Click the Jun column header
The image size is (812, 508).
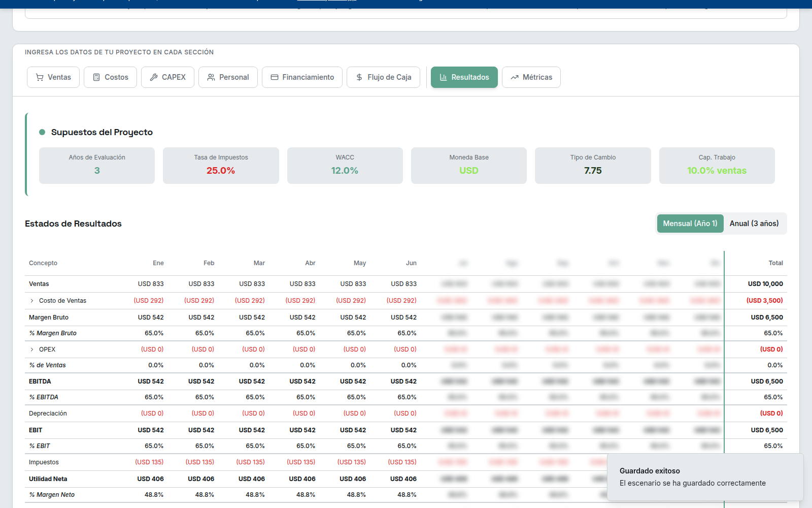tap(411, 263)
